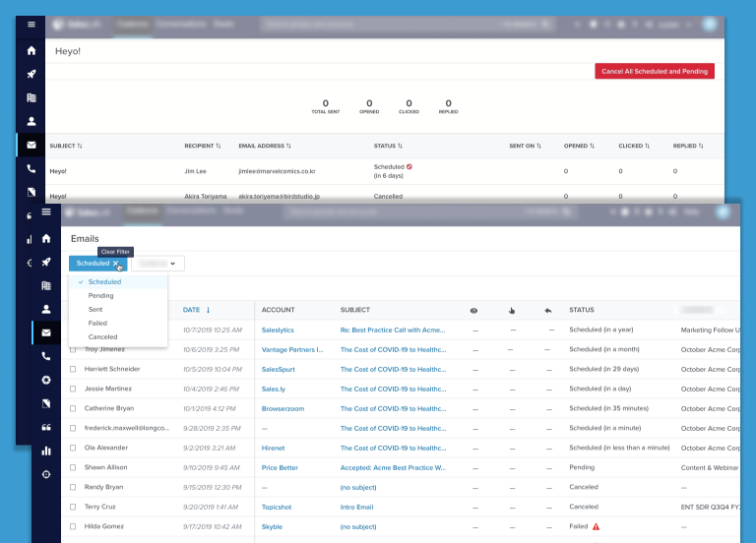The height and width of the screenshot is (543, 756).
Task: Sort by STATUS column in back window
Action: [388, 146]
